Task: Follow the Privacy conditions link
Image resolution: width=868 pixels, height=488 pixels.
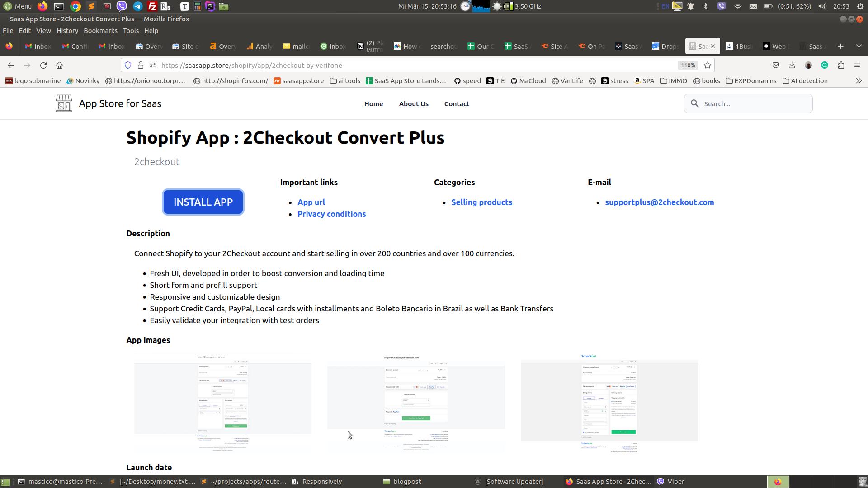Action: 331,214
